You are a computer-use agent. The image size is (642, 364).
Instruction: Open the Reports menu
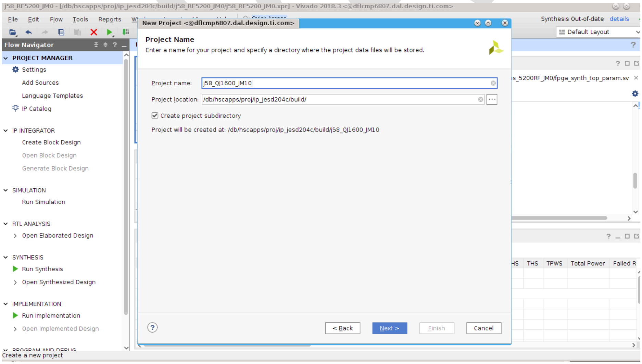(110, 20)
